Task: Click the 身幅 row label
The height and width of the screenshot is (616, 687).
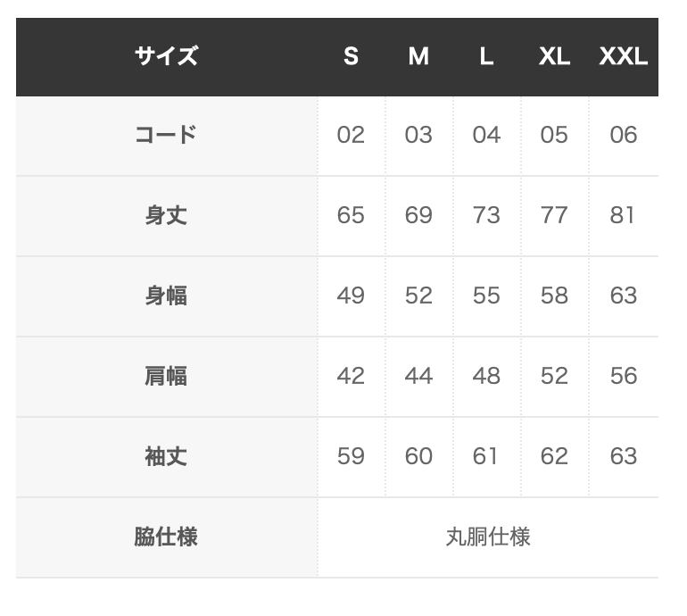Action: [x=166, y=296]
